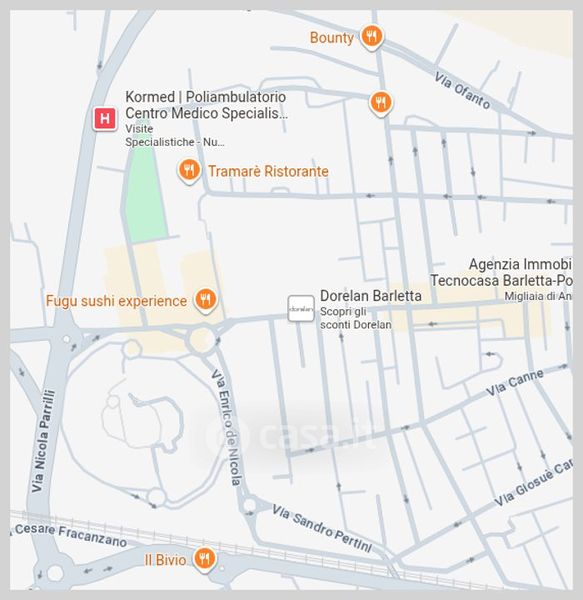Select the Tramarè Ristorante pin icon

click(189, 171)
